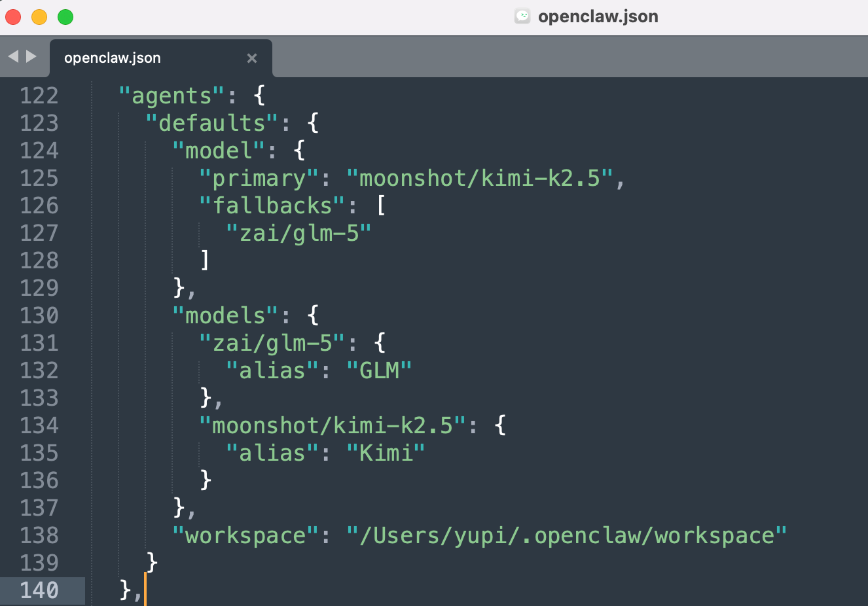Click the "workspace" key
The width and height of the screenshot is (868, 606).
[245, 536]
